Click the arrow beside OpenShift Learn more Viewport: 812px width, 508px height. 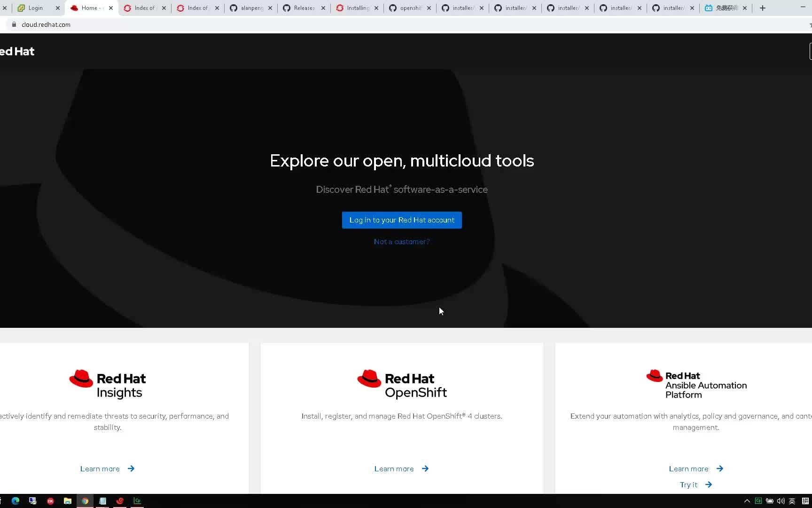(425, 468)
